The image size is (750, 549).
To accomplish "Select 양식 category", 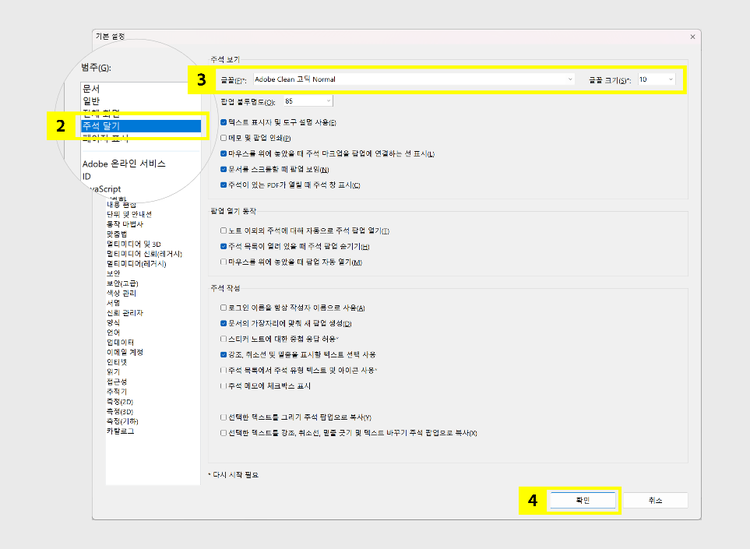I will click(113, 322).
